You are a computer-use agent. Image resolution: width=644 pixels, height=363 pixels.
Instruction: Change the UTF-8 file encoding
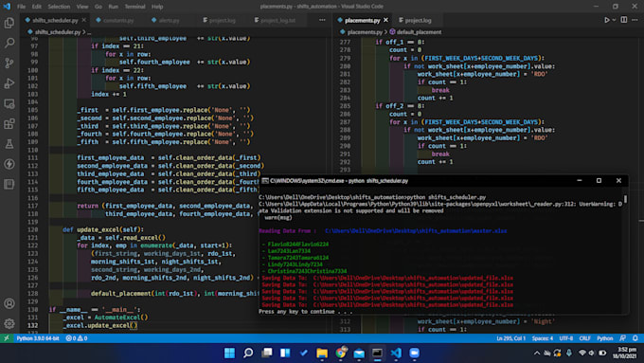565,338
